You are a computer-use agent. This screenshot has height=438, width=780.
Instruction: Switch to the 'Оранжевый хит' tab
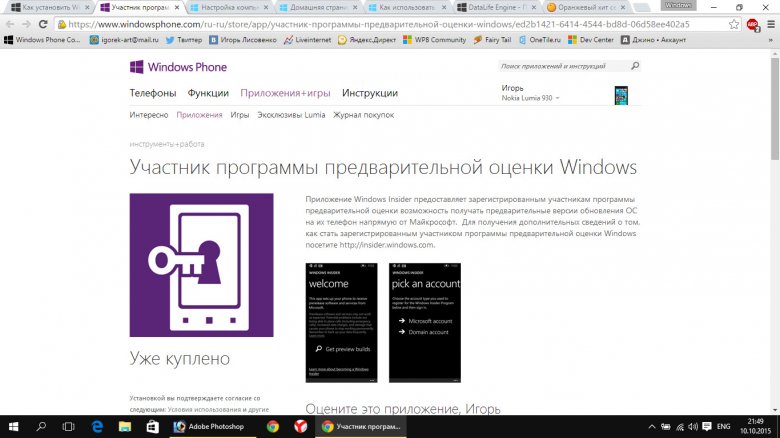point(586,7)
